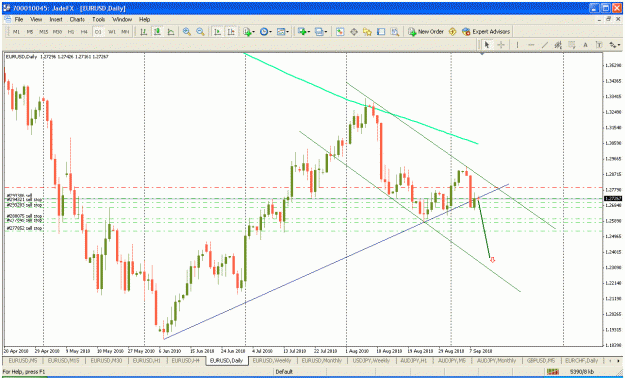Open the Charts menu

[77, 19]
